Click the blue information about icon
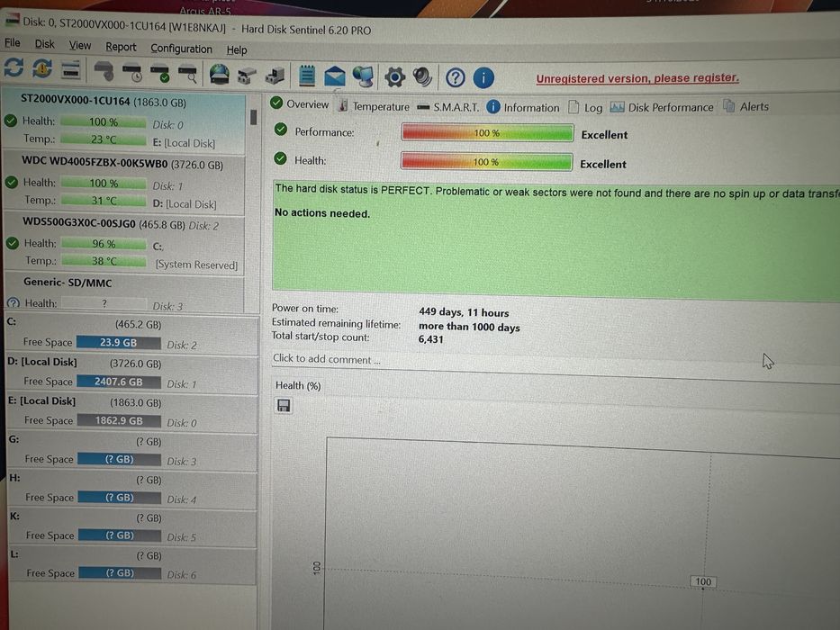 (483, 78)
